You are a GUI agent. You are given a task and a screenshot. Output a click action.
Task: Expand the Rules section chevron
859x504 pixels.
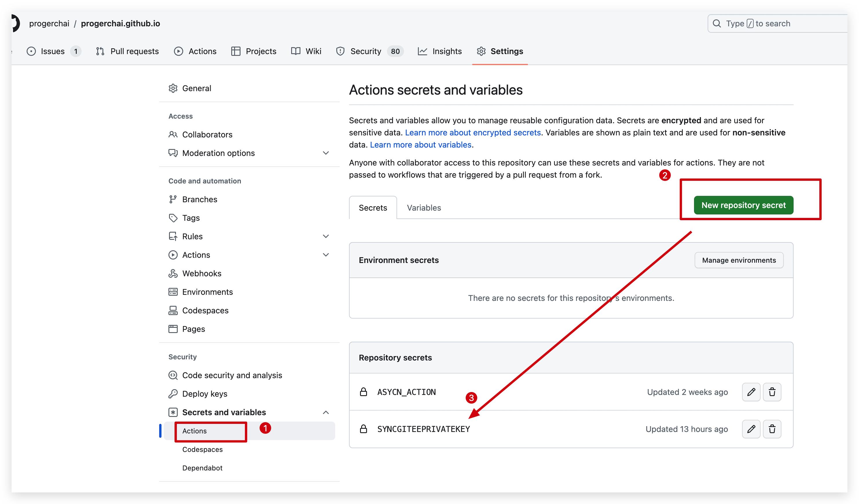coord(326,236)
